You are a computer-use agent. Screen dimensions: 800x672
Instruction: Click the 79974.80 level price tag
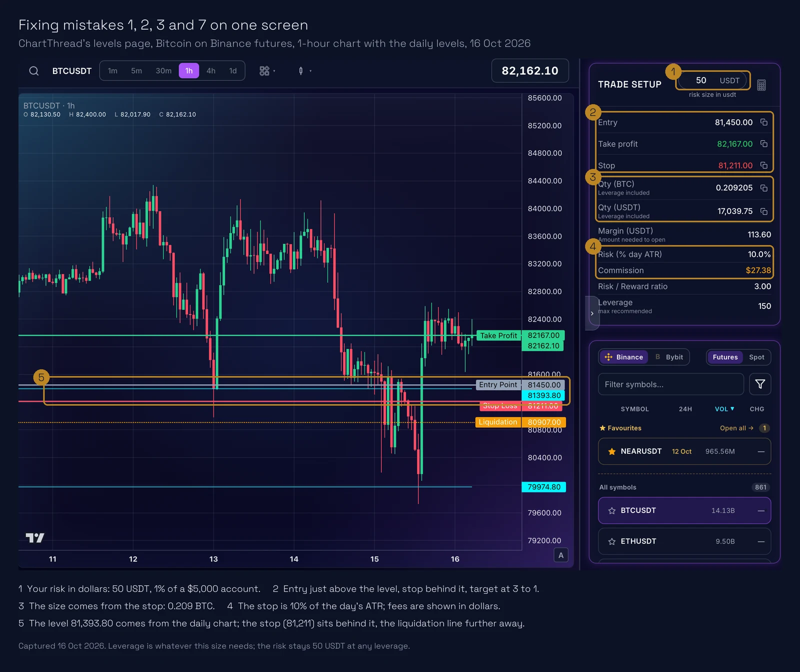[544, 487]
